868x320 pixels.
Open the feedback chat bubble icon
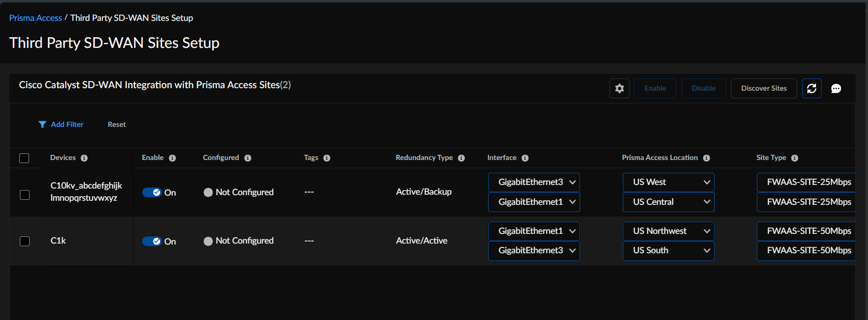coord(836,89)
